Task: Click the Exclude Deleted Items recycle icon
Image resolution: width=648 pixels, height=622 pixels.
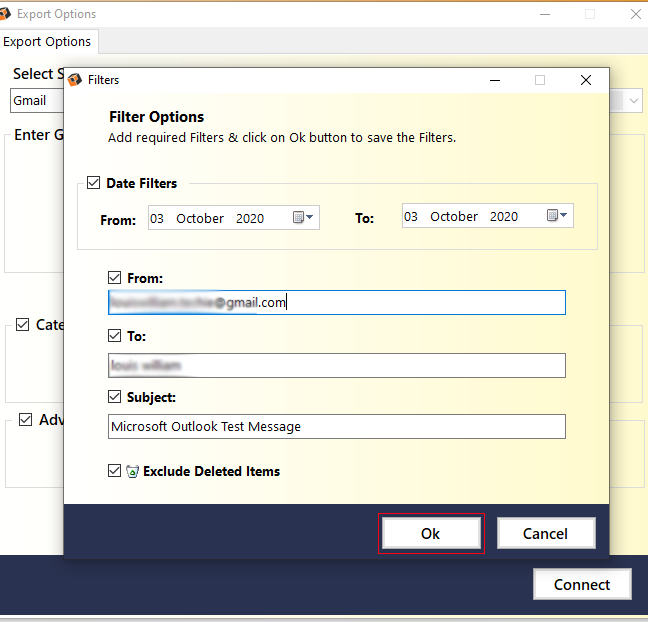Action: click(x=132, y=471)
